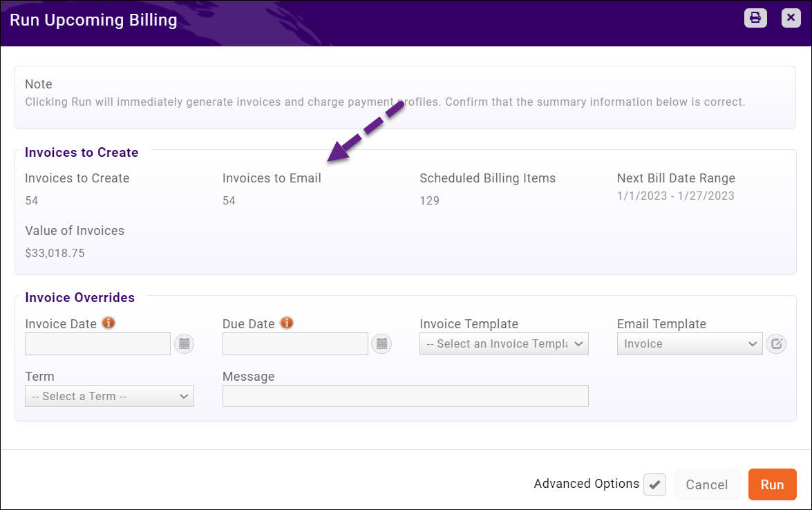Open the Due Date calendar picker
This screenshot has height=510, width=812.
[381, 343]
